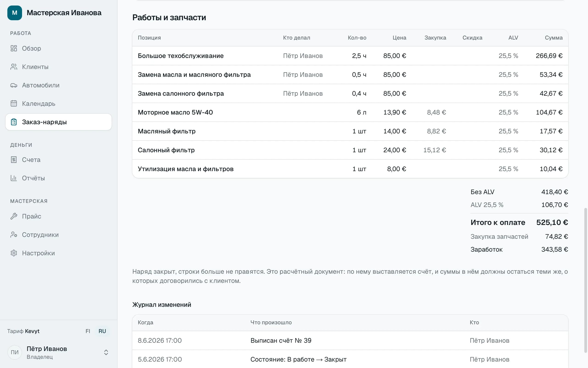Viewport: 588px width, 368px height.
Task: Click the Без ALV total 418,40 €
Action: click(554, 192)
